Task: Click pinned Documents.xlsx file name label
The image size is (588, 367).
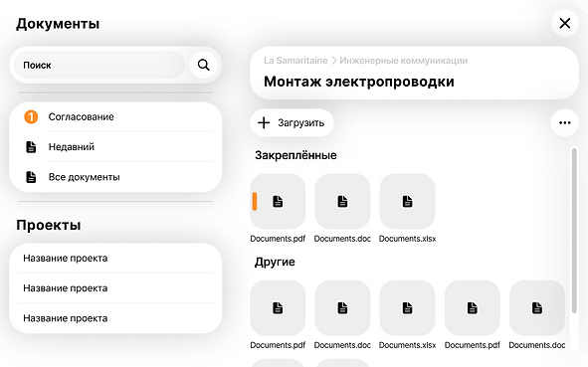Action: click(x=407, y=239)
